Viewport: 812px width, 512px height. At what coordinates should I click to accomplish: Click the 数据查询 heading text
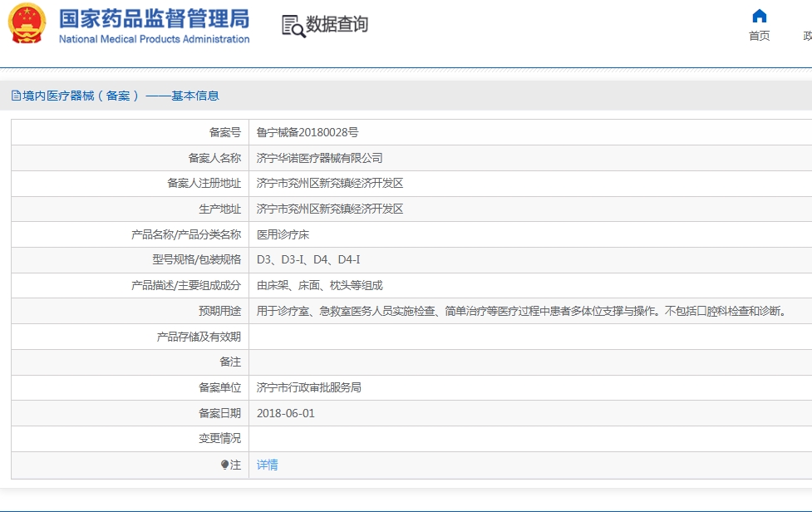click(x=337, y=24)
